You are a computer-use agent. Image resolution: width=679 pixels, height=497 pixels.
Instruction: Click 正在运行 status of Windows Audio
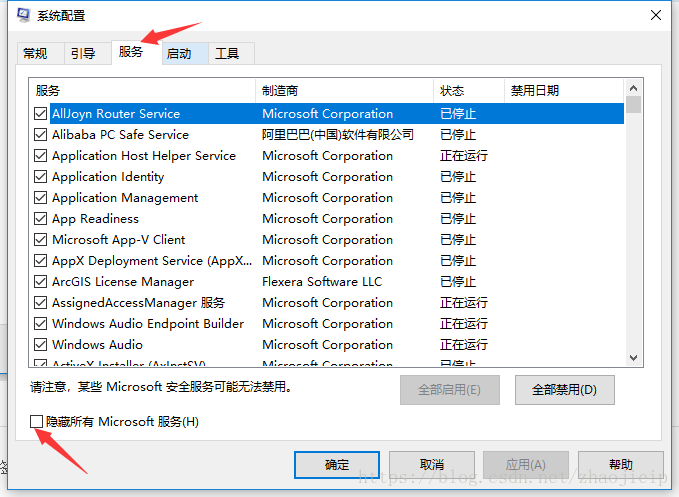click(464, 345)
